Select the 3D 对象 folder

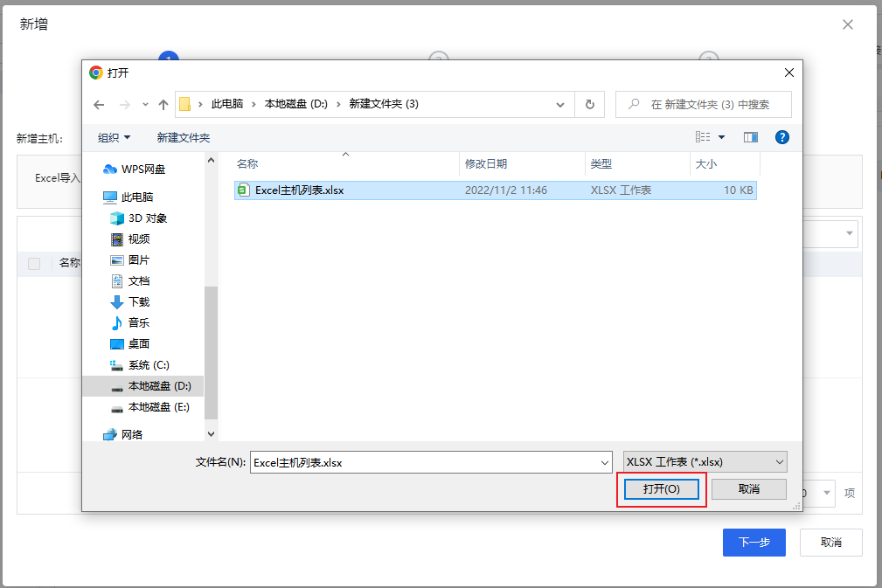coord(147,218)
